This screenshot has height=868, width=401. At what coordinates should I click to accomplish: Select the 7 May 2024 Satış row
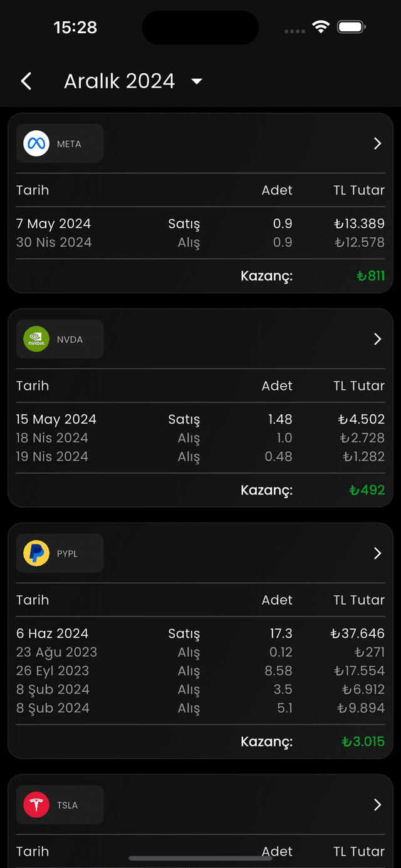point(200,223)
